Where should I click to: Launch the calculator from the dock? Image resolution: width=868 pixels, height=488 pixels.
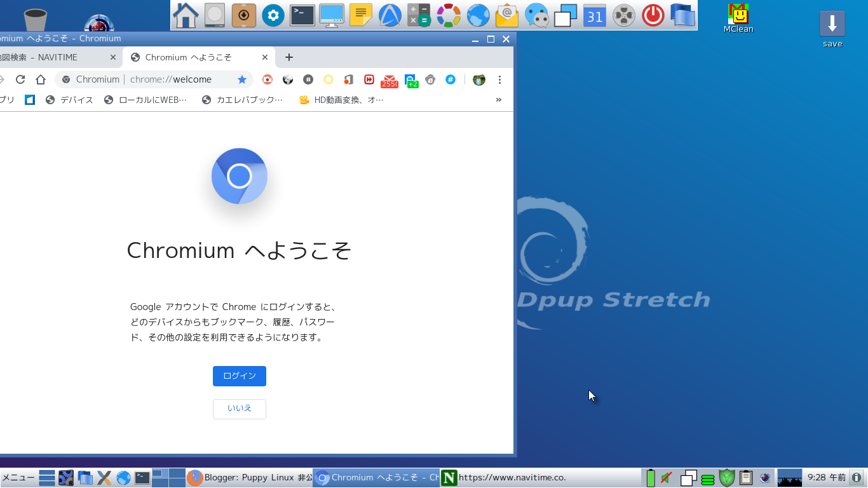pos(419,15)
